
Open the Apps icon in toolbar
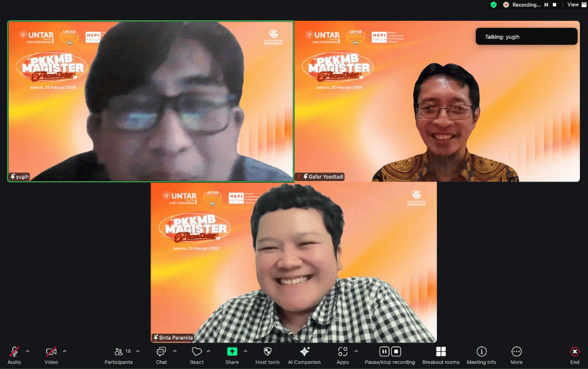click(343, 352)
